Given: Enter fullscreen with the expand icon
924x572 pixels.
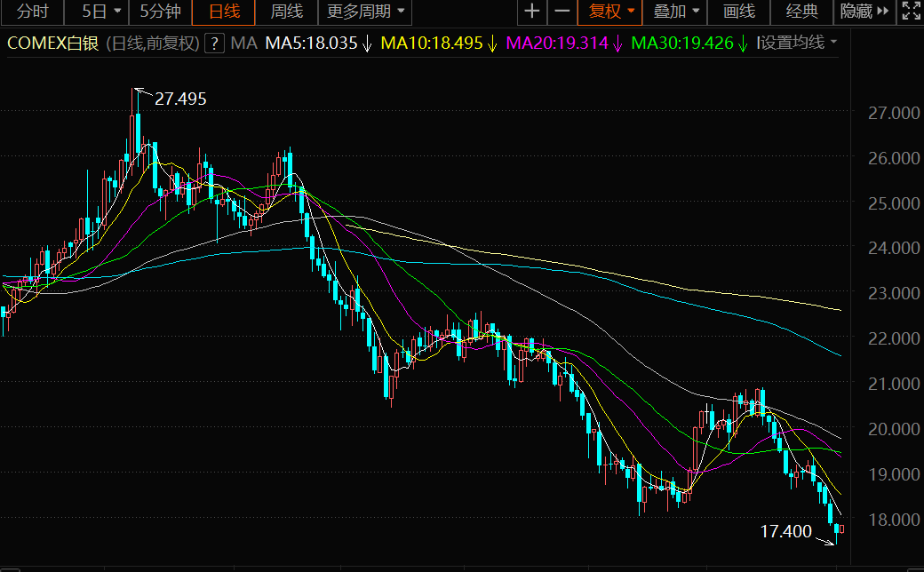Looking at the screenshot, I should click(x=911, y=12).
